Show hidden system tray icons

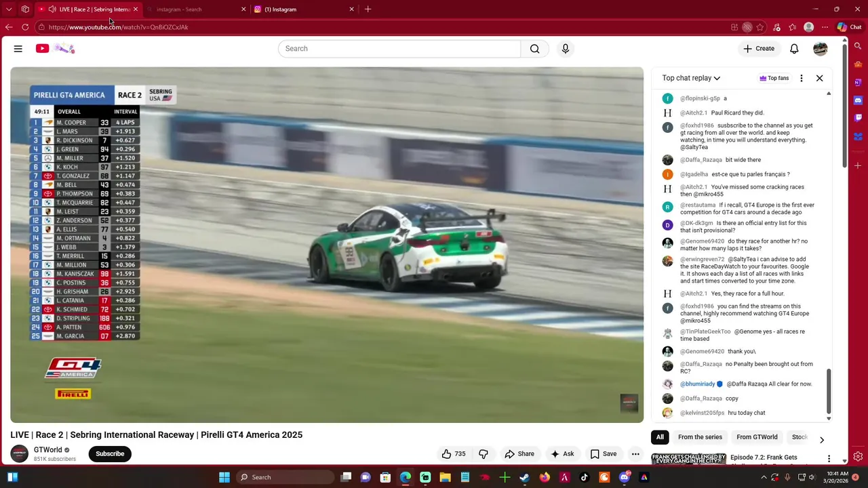point(765,477)
